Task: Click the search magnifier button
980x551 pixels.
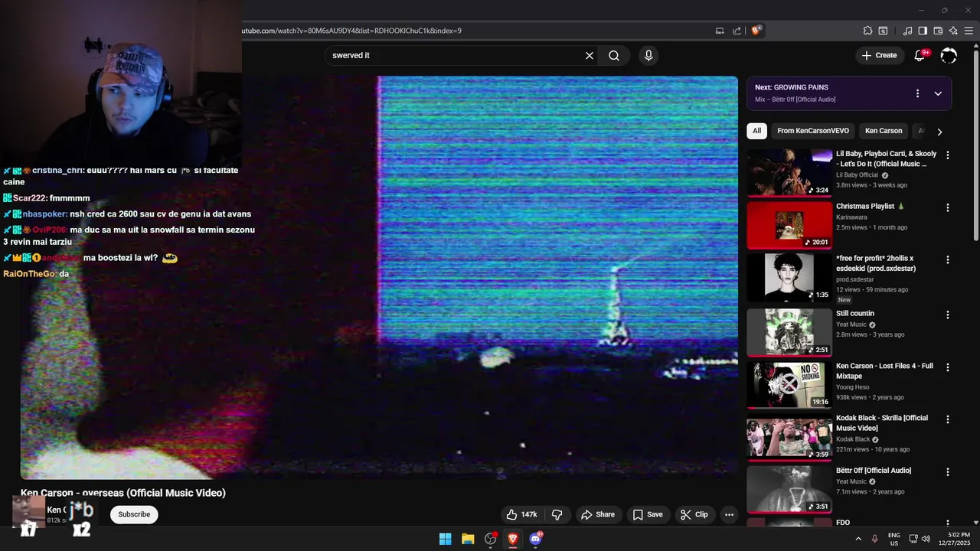Action: point(614,55)
